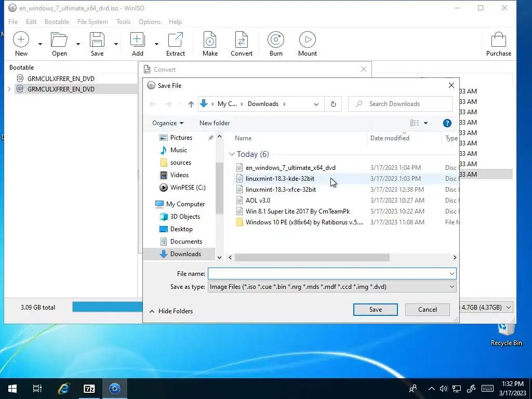This screenshot has width=532, height=399.
Task: Select linuxmint-18.3-xfce-32bit file
Action: 281,189
